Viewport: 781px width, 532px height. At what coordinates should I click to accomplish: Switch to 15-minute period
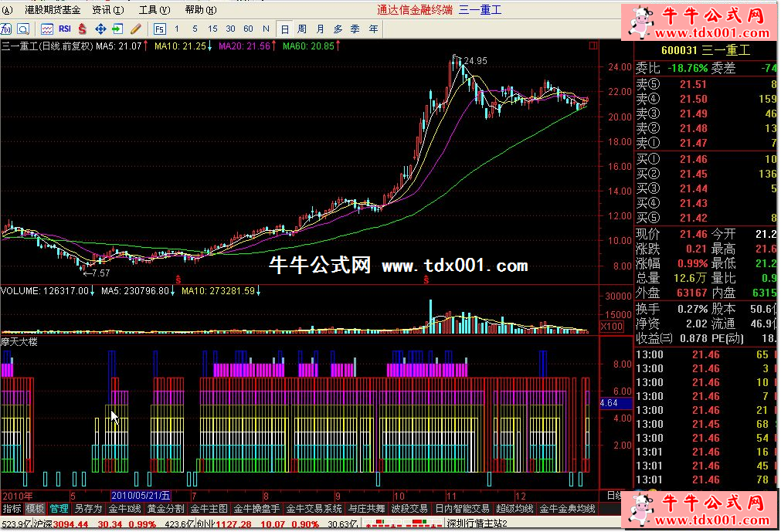point(212,29)
